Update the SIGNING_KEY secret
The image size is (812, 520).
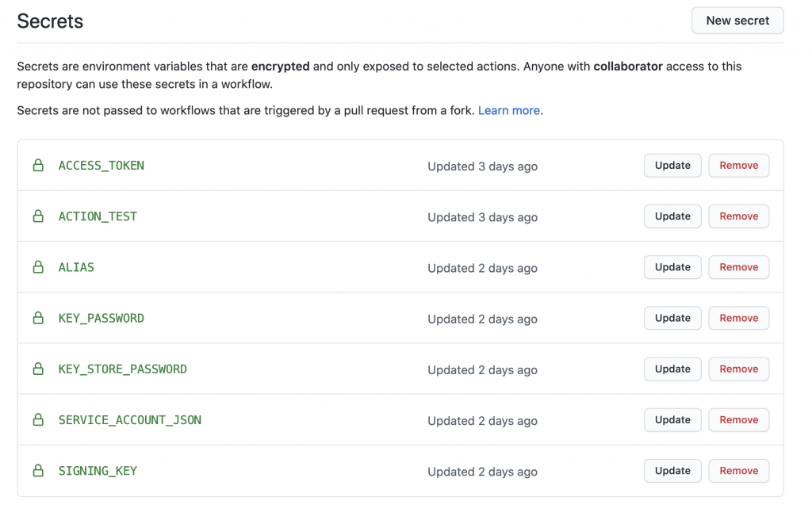(672, 471)
